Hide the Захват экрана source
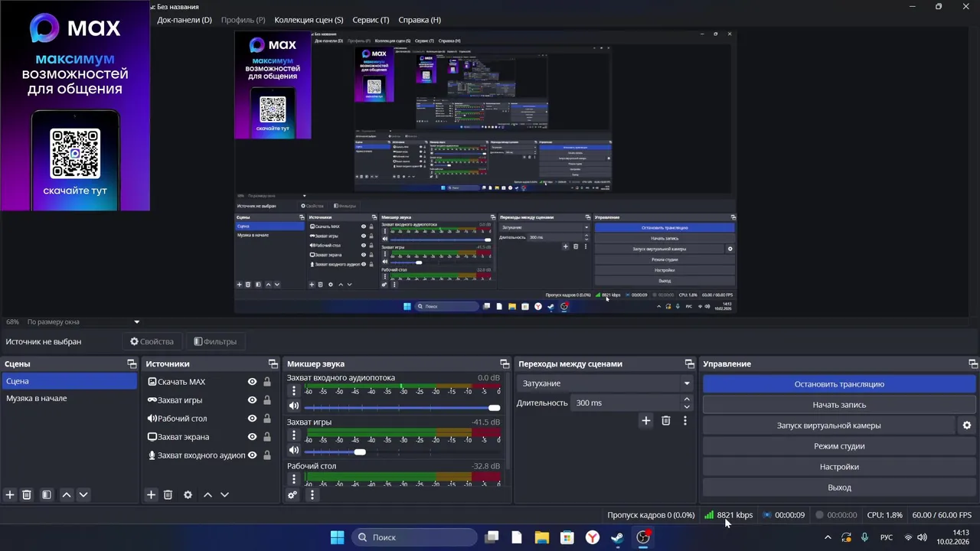This screenshot has width=980, height=551. [x=252, y=437]
